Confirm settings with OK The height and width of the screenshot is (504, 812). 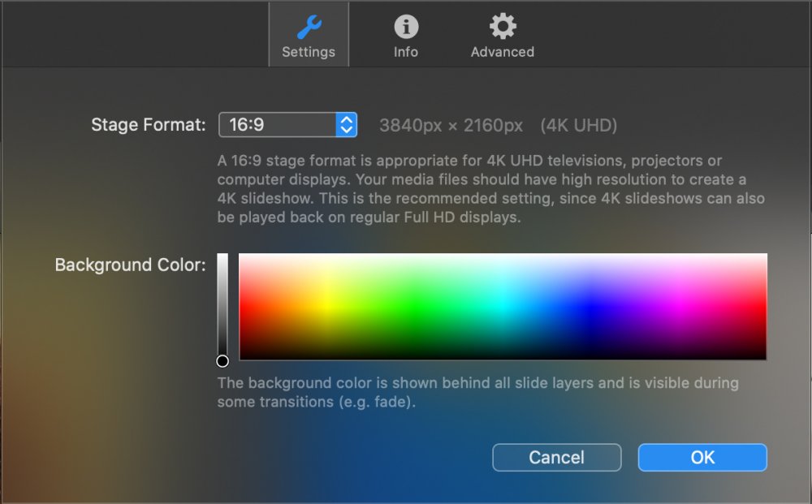pyautogui.click(x=702, y=458)
